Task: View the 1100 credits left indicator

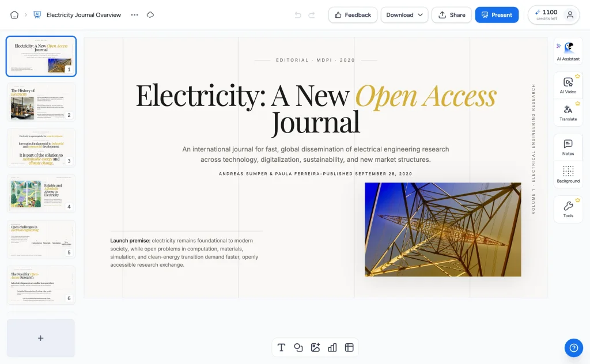Action: point(546,15)
